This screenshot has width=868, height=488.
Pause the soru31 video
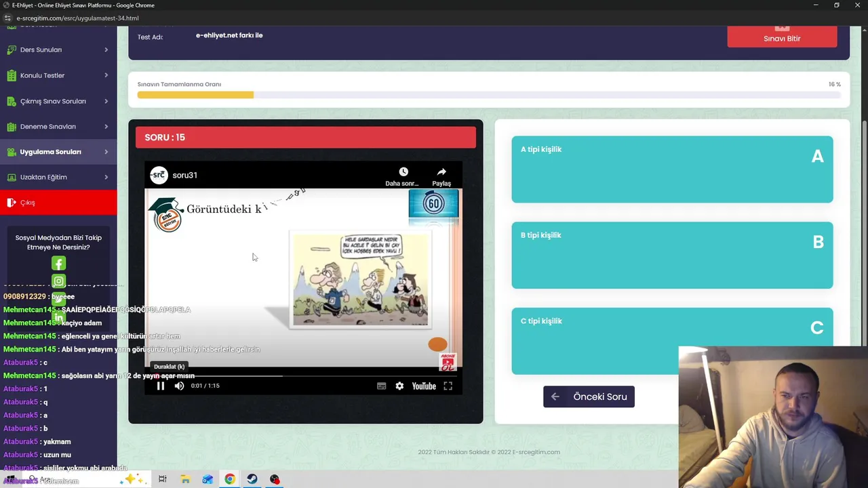161,386
